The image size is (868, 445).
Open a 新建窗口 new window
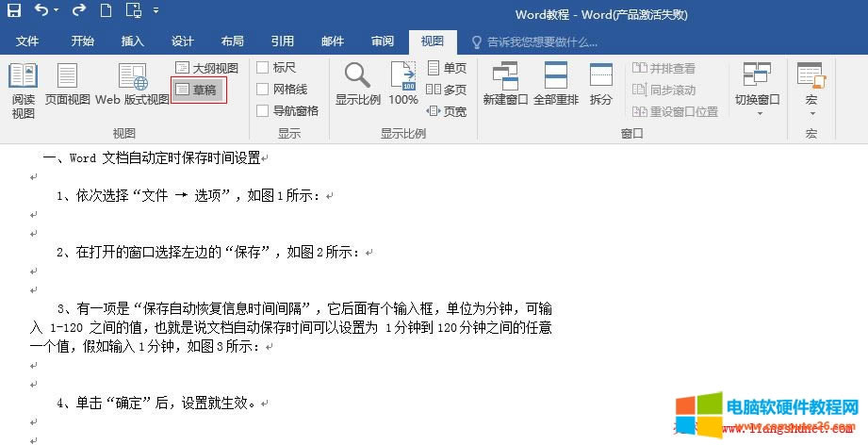(505, 84)
